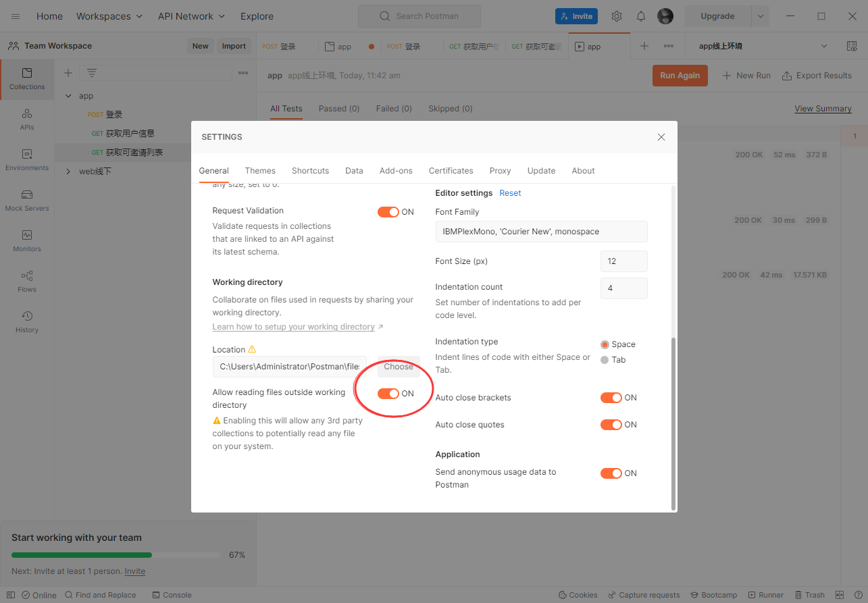This screenshot has height=603, width=868.
Task: Open the app线上环境 environment selector
Action: pos(763,46)
